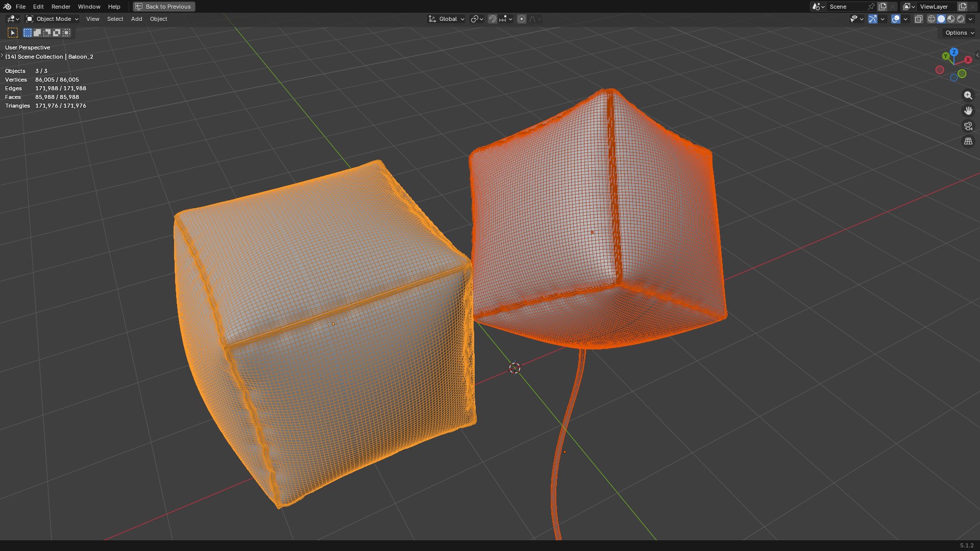The width and height of the screenshot is (980, 551).
Task: Click the Y axis on navigation gizmo
Action: click(x=946, y=56)
